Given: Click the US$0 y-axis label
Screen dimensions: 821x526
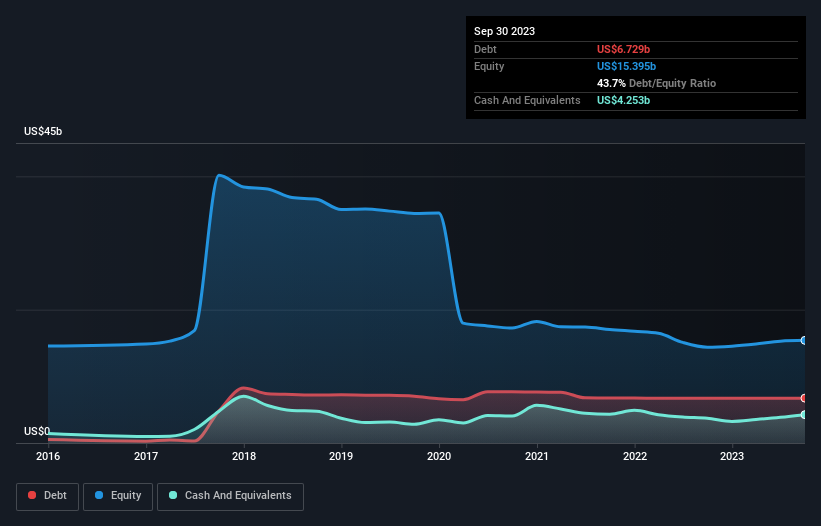Looking at the screenshot, I should [37, 431].
